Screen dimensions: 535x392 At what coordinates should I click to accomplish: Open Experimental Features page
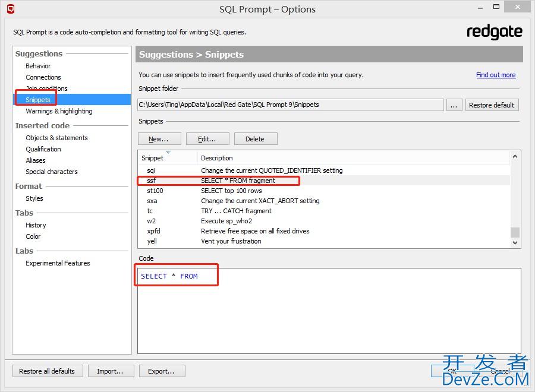click(x=58, y=263)
